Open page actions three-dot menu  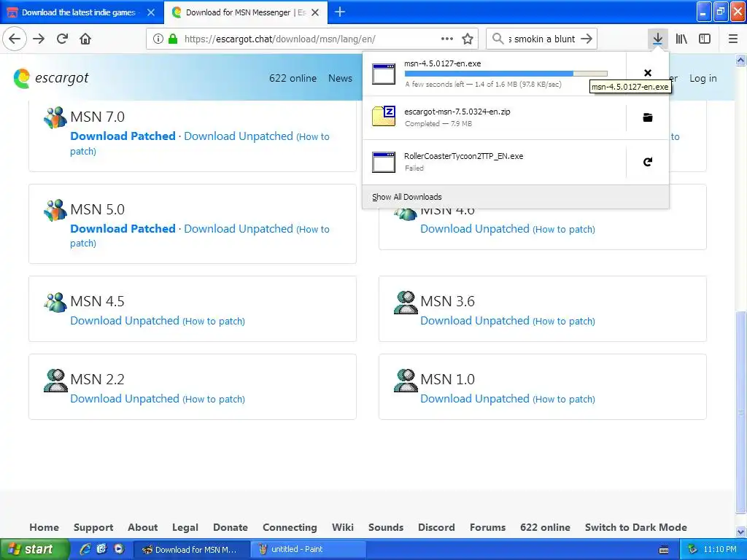(447, 39)
